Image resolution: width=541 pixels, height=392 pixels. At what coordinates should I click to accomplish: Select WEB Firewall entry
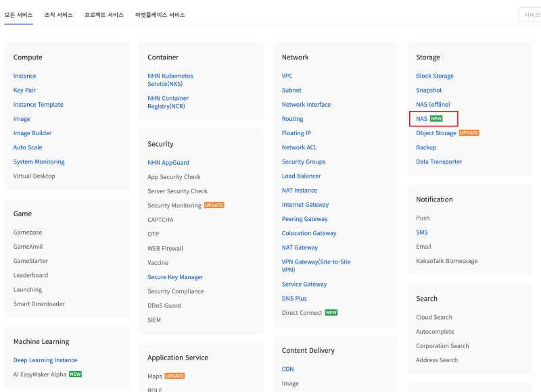[x=165, y=249]
